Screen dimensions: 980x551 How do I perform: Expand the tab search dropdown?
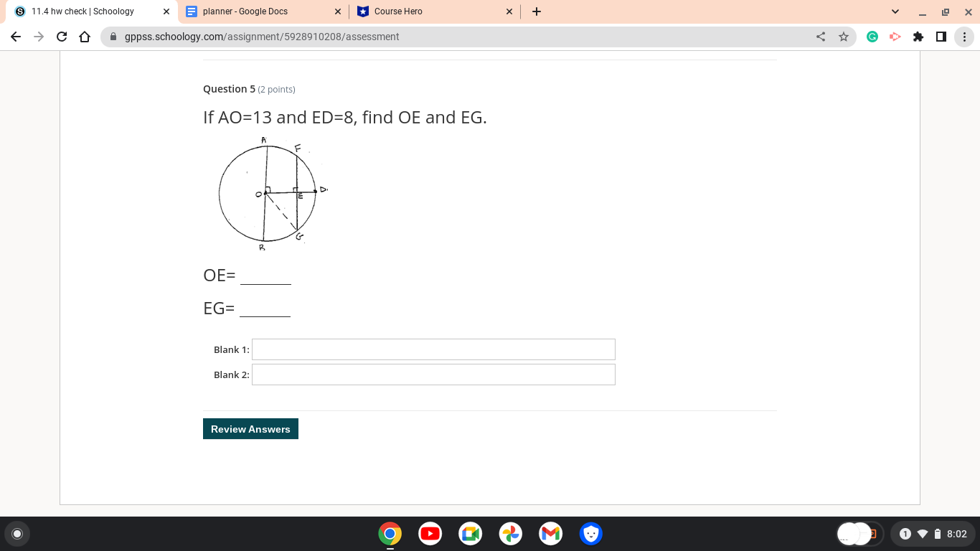tap(895, 11)
